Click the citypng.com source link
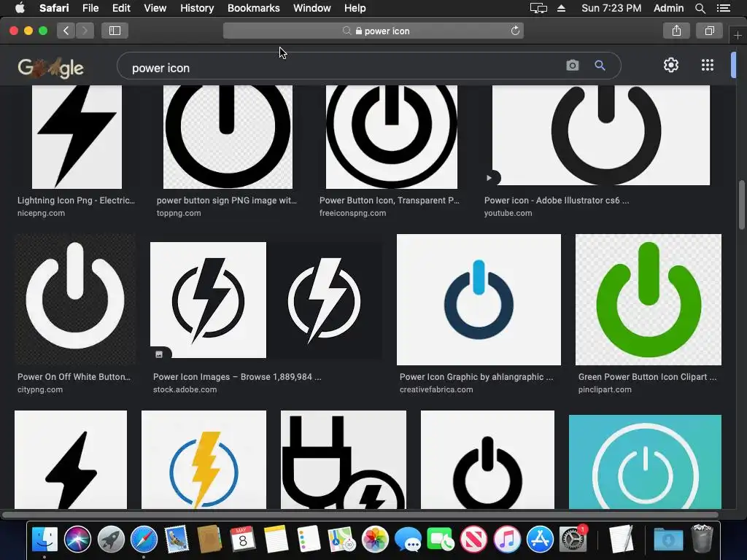This screenshot has height=560, width=747. (40, 389)
